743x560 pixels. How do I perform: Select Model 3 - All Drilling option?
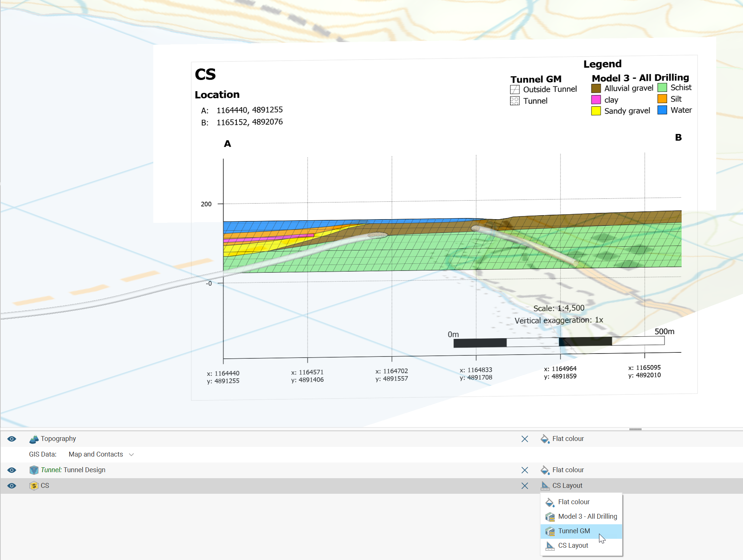pyautogui.click(x=587, y=516)
